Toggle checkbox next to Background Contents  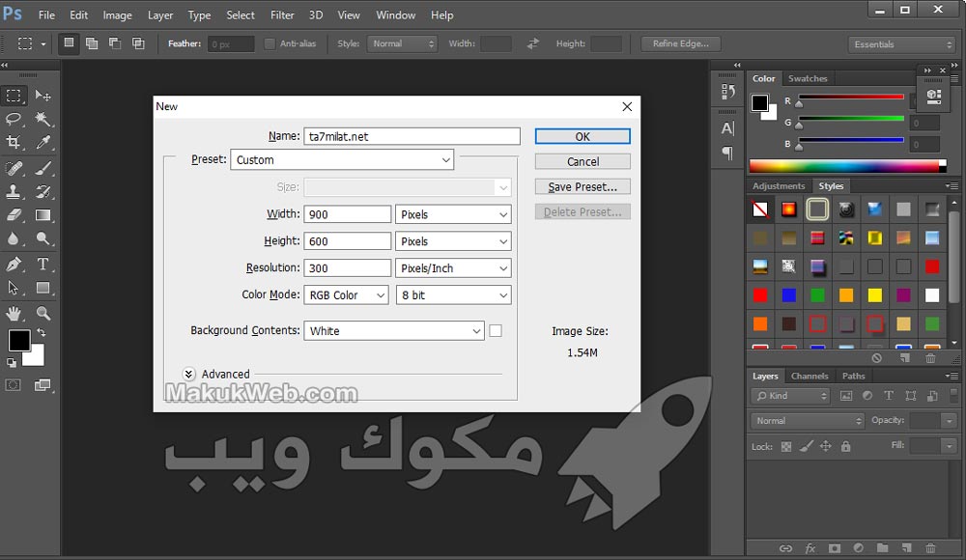(496, 330)
